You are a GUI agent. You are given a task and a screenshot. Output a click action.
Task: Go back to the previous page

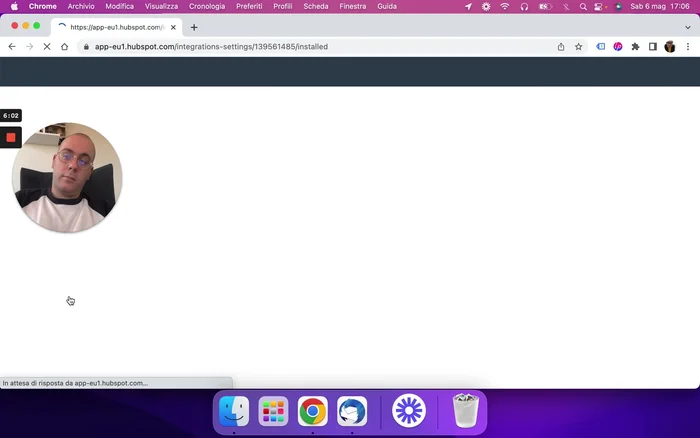[12, 47]
